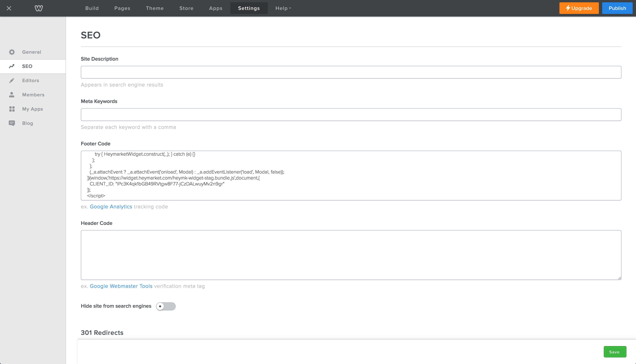Click inside the Footer Code textarea
636x364 pixels.
351,176
